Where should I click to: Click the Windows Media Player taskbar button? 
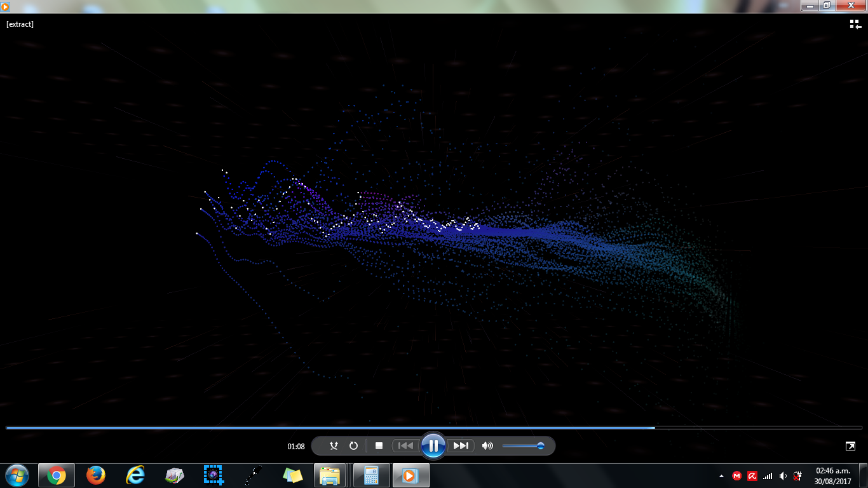410,475
